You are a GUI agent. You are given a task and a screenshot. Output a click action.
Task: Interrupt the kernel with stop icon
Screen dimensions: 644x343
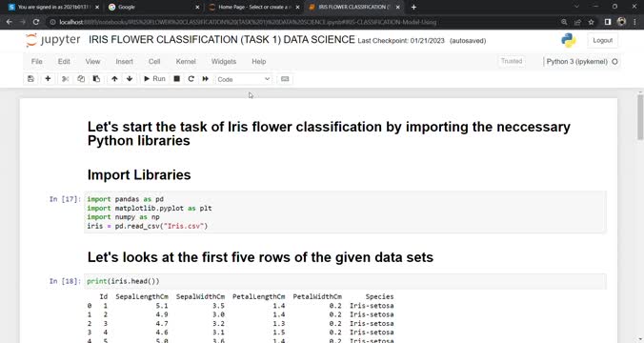[176, 79]
